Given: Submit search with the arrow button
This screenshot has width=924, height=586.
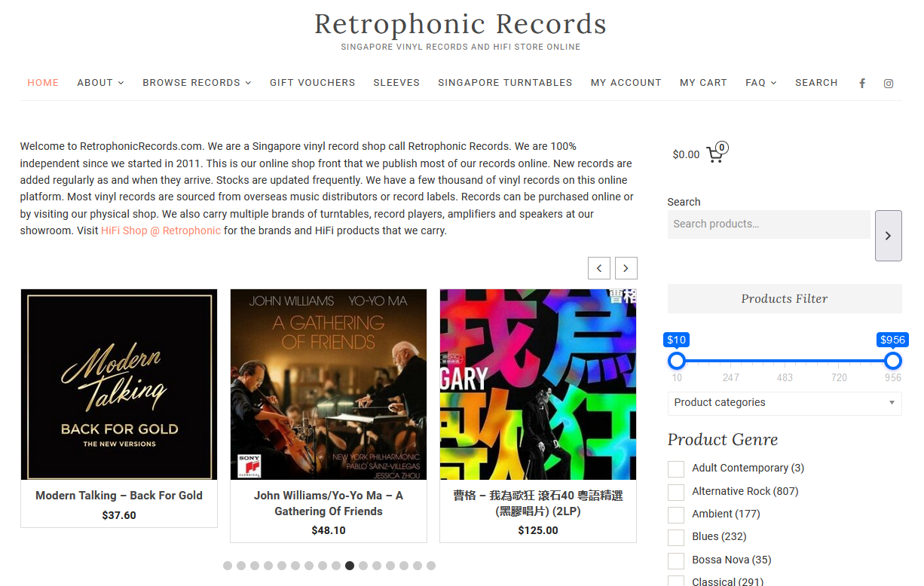Looking at the screenshot, I should click(888, 236).
